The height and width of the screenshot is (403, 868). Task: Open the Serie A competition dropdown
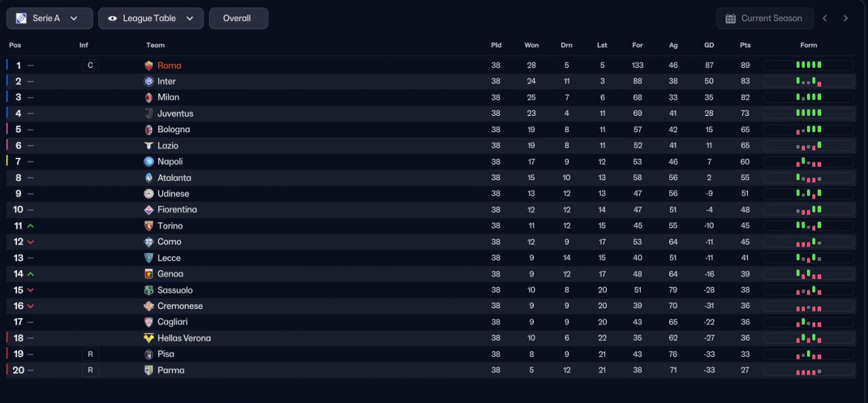pos(50,18)
